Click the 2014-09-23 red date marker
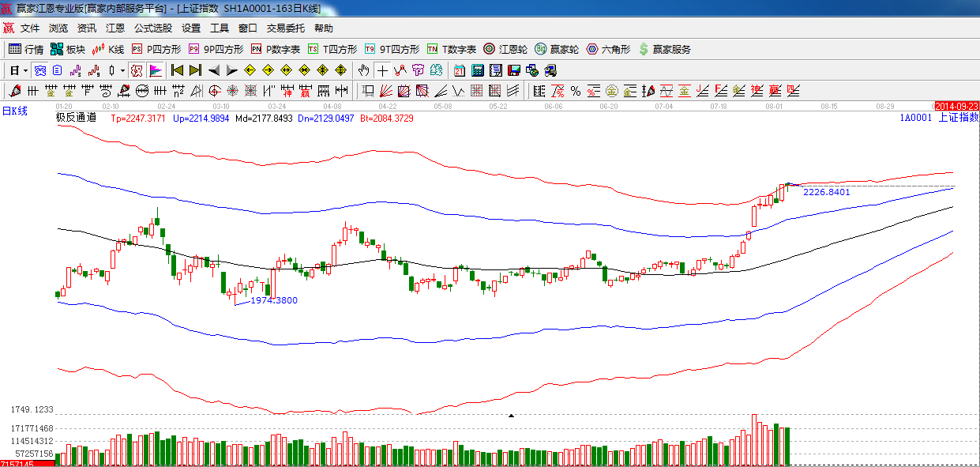This screenshot has width=980, height=467. tap(956, 106)
